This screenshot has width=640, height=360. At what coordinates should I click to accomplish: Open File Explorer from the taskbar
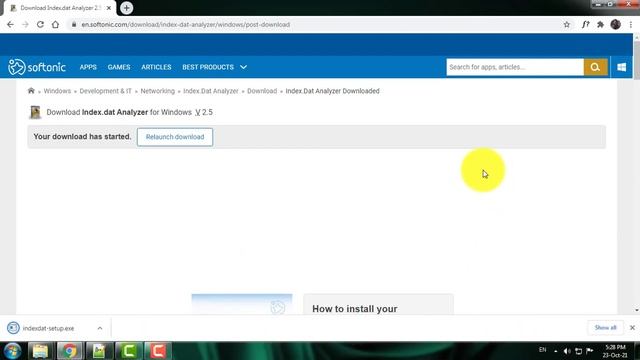pyautogui.click(x=40, y=351)
